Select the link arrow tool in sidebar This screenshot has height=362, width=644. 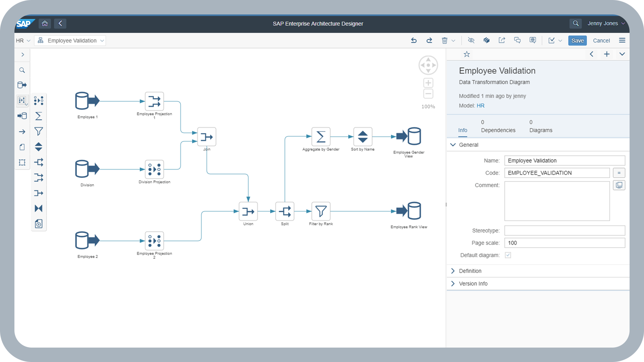(x=22, y=132)
